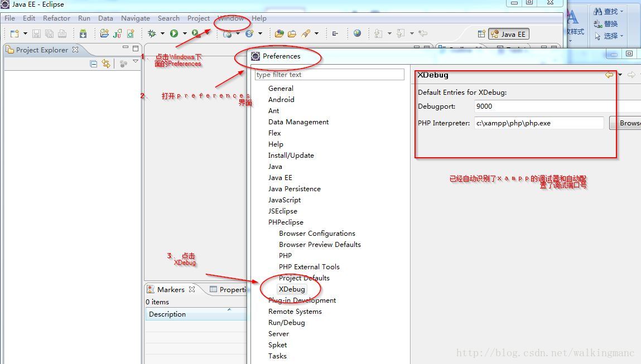Select PHP External Tools entry
Screen dimensions: 641x364
pyautogui.click(x=309, y=267)
